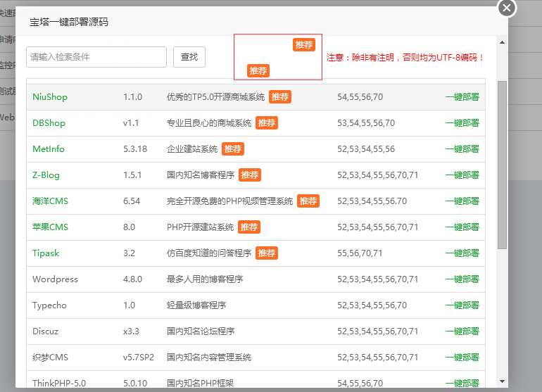The image size is (542, 392).
Task: Click the 推荐 badge in 苹果CMS row
Action: (249, 227)
